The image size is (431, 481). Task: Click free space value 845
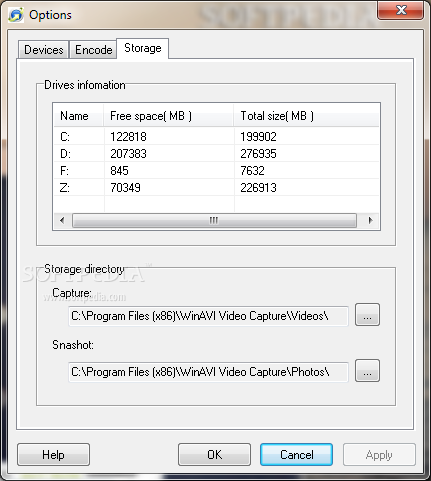pos(119,171)
